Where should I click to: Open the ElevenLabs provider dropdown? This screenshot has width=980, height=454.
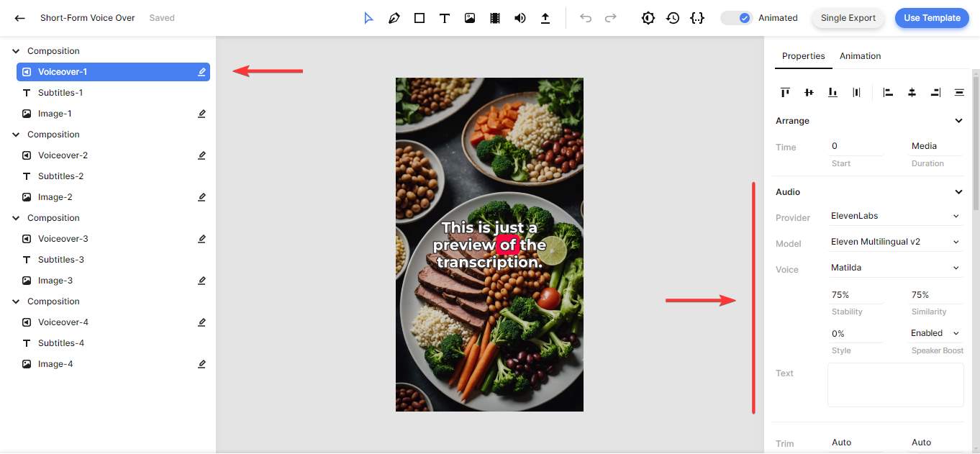(895, 216)
